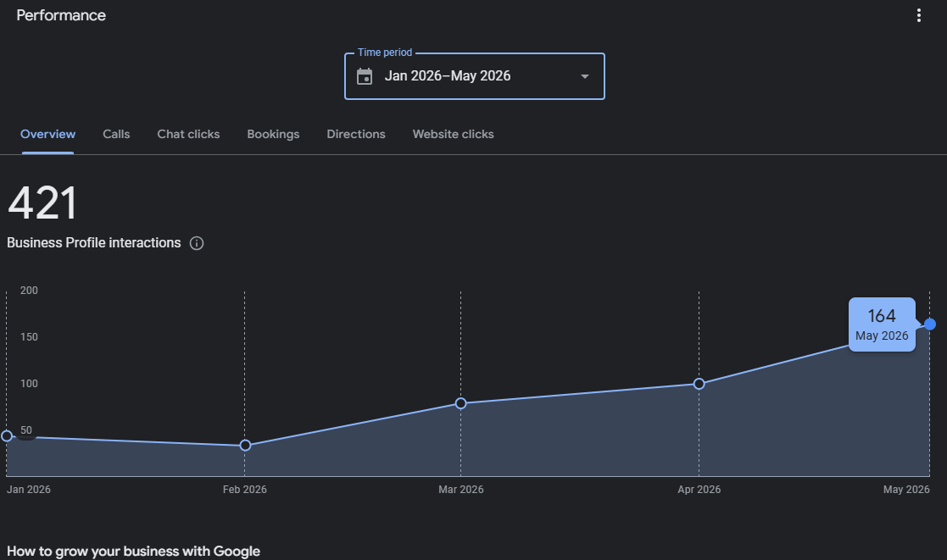Select the Feb 2026 data point
947x560 pixels.
245,446
